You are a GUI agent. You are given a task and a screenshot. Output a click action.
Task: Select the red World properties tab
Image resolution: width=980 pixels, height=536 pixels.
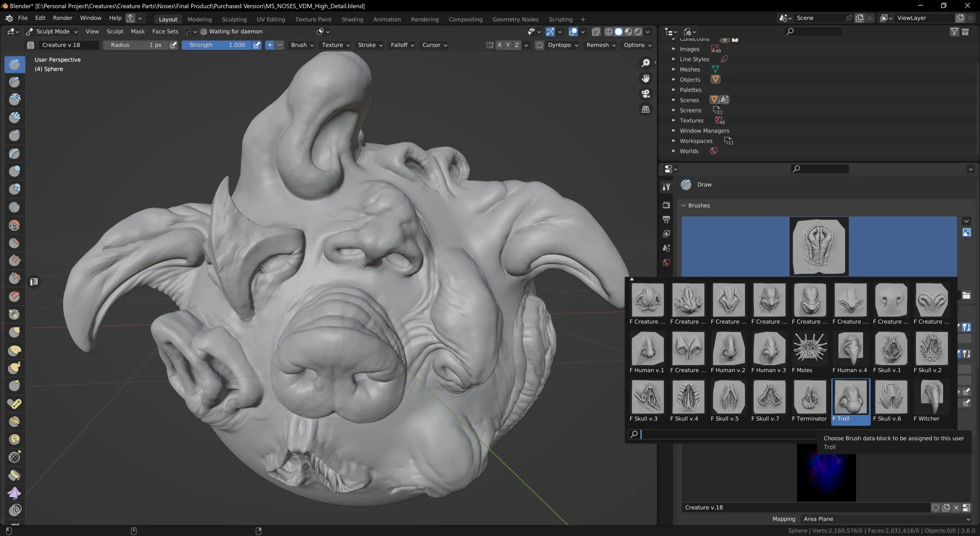tap(666, 263)
